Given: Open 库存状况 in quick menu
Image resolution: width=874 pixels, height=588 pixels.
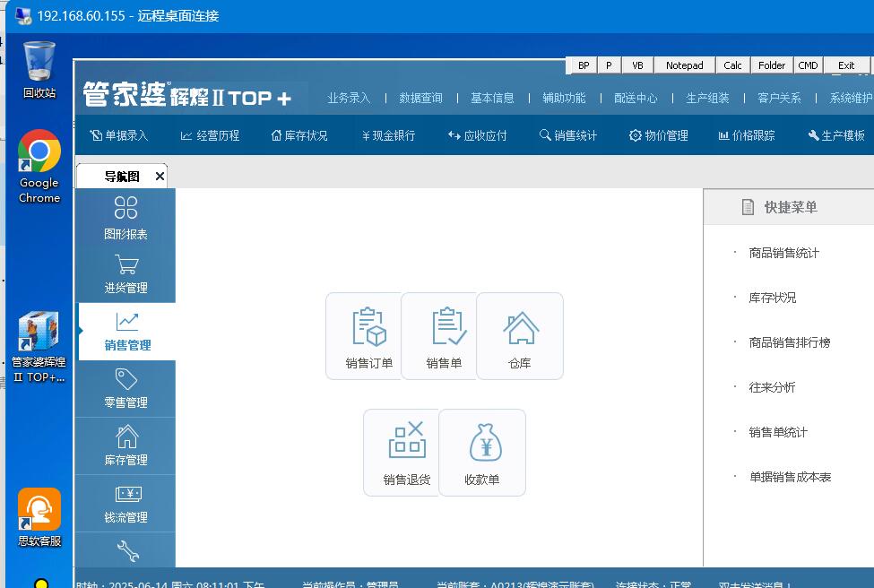Looking at the screenshot, I should tap(772, 298).
